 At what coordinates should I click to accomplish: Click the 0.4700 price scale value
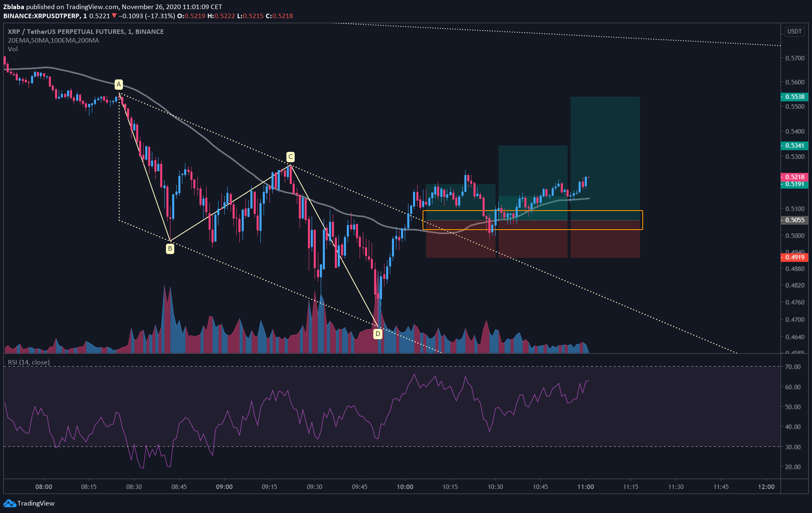point(795,320)
